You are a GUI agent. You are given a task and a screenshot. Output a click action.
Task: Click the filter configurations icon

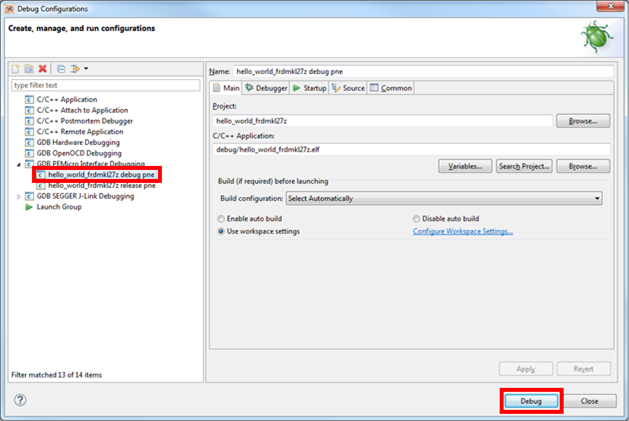point(74,69)
